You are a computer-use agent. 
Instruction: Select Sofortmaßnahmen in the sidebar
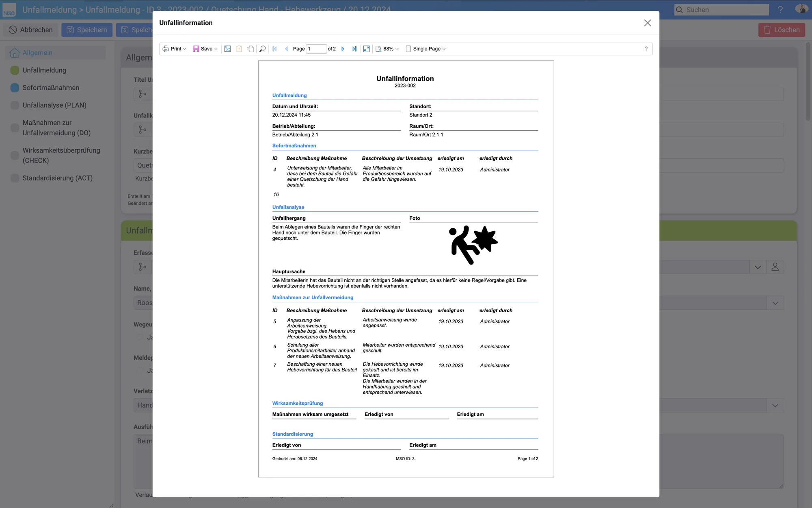(51, 88)
